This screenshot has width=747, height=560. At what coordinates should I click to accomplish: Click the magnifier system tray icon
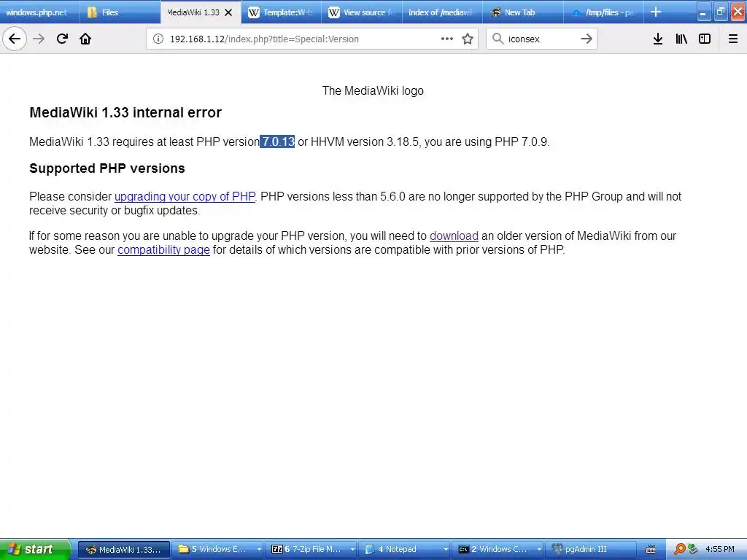680,549
